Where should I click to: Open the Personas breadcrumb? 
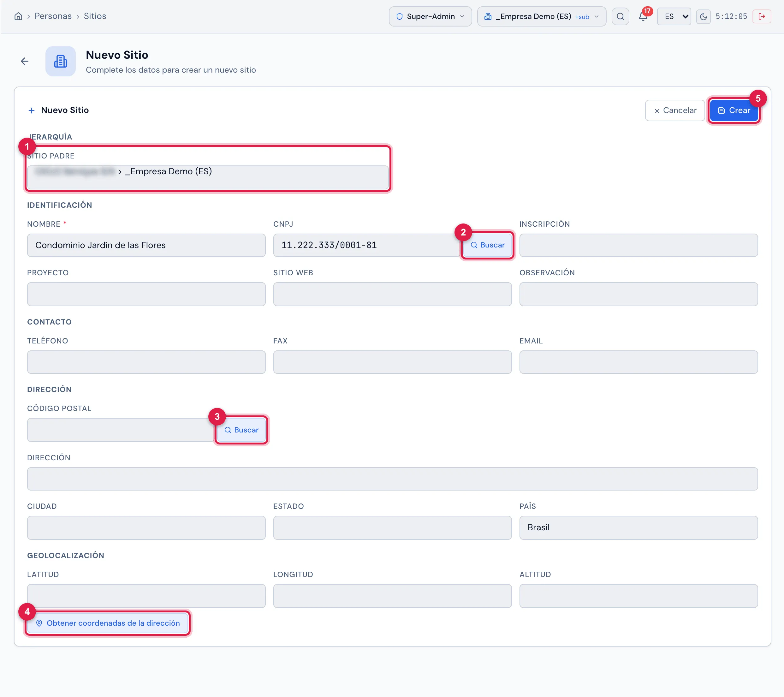(x=53, y=16)
